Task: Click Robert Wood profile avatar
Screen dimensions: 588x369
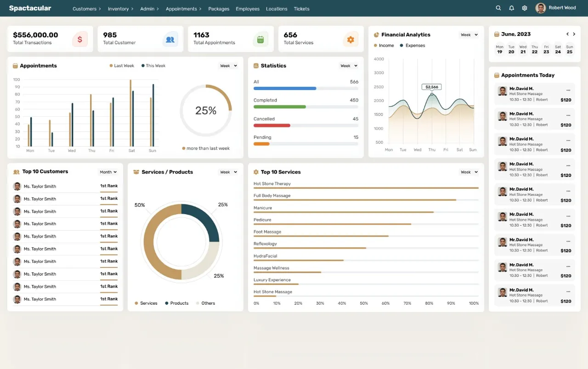Action: pyautogui.click(x=541, y=8)
